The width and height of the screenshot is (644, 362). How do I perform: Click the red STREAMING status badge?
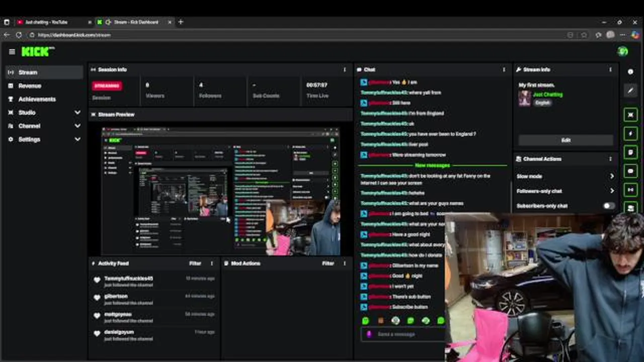click(x=107, y=86)
